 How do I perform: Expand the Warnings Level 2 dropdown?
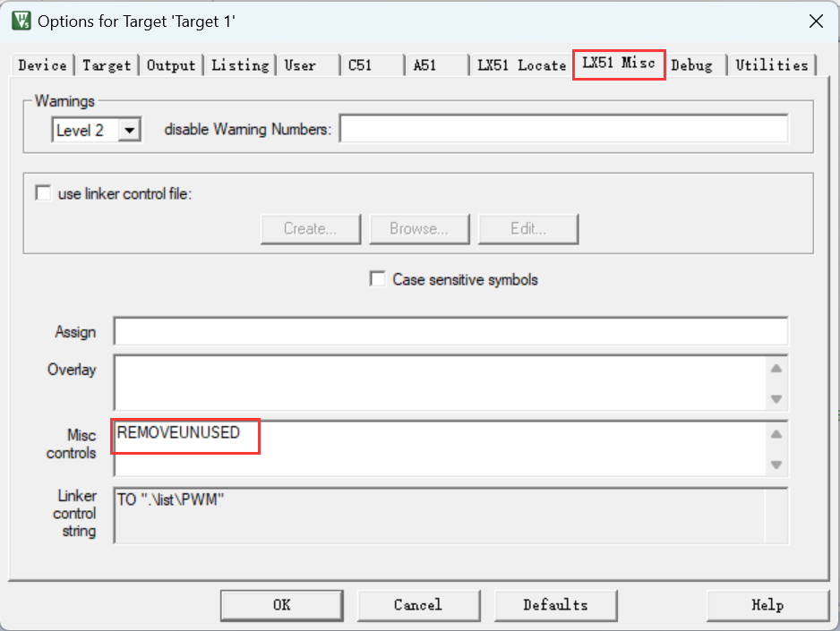coord(129,130)
